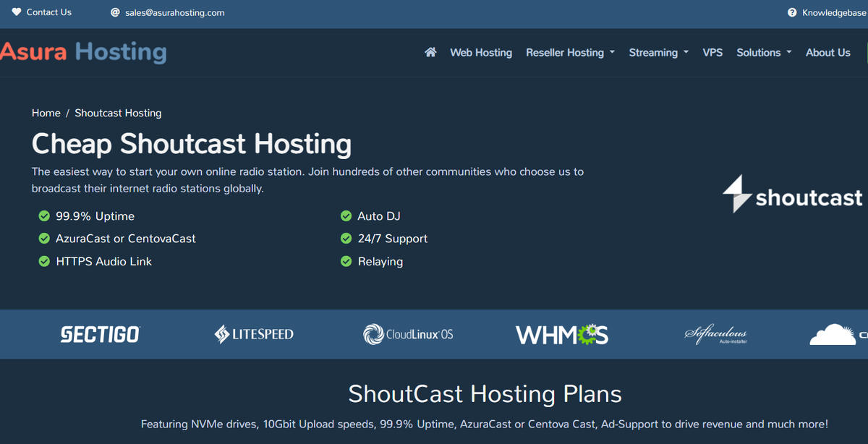Click the heart icon beside Contact Us
The height and width of the screenshot is (444, 868).
17,12
